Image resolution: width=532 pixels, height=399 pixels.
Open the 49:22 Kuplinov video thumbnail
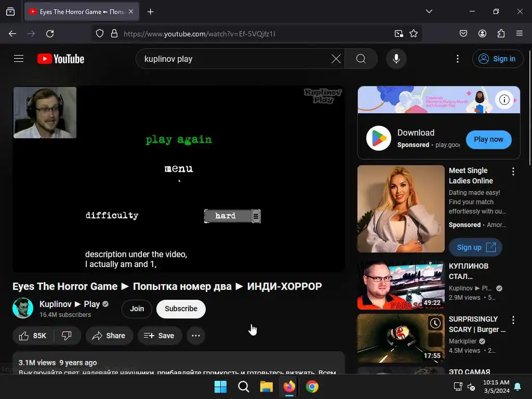coord(401,285)
